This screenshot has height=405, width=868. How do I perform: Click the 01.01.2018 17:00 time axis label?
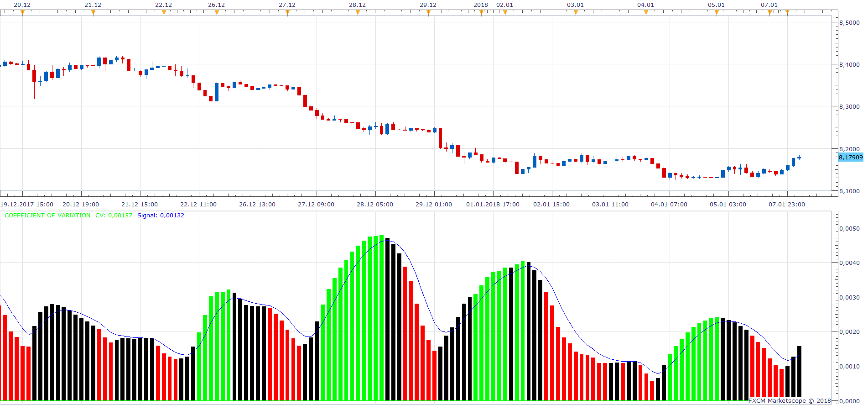point(493,204)
